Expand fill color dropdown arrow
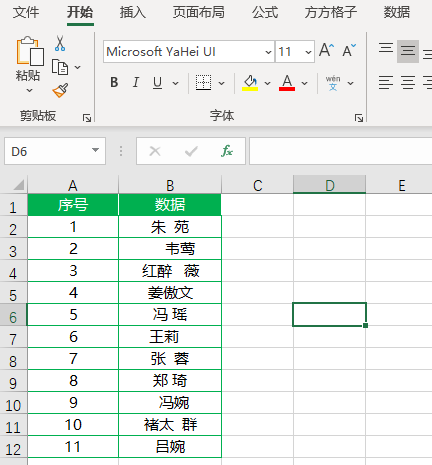The height and width of the screenshot is (465, 432). click(x=268, y=83)
